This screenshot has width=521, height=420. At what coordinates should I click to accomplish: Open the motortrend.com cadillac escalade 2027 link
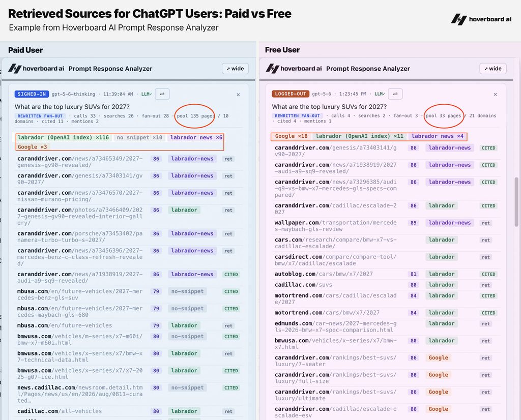click(x=336, y=299)
